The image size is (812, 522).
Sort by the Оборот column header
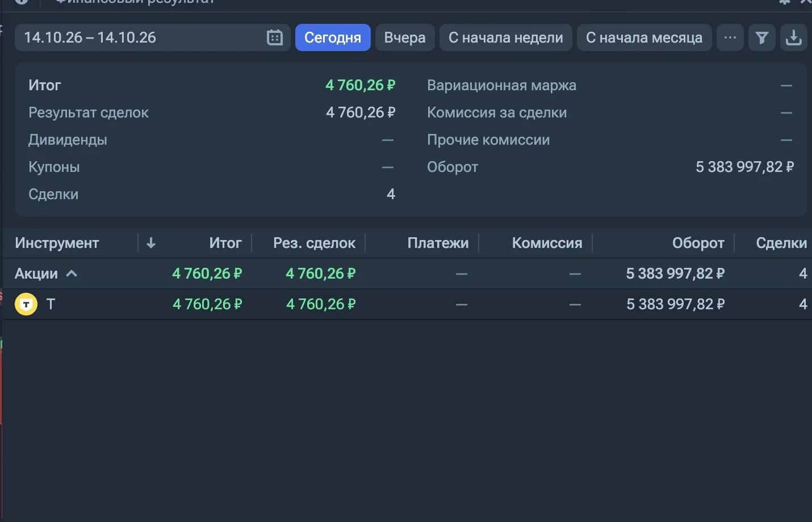[698, 243]
